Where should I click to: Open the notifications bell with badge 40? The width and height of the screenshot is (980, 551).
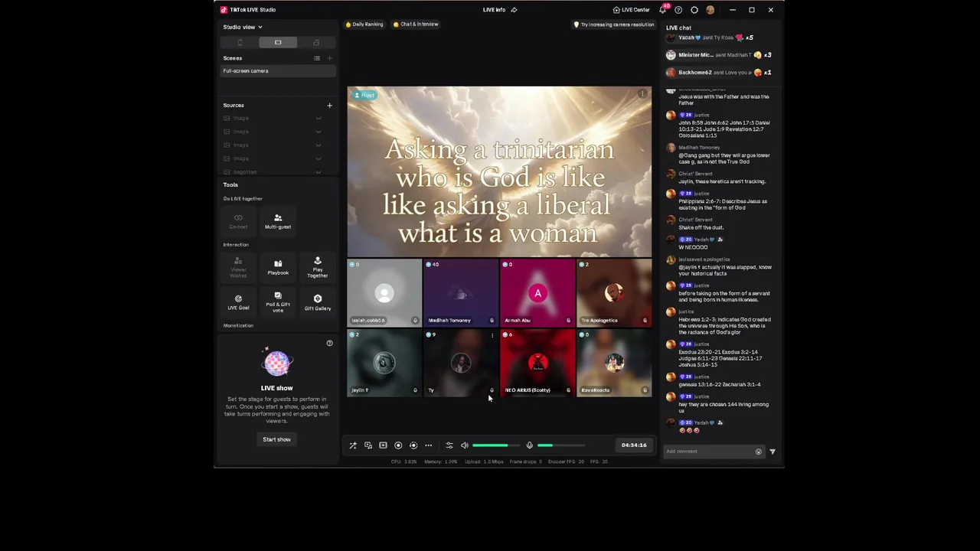click(663, 10)
